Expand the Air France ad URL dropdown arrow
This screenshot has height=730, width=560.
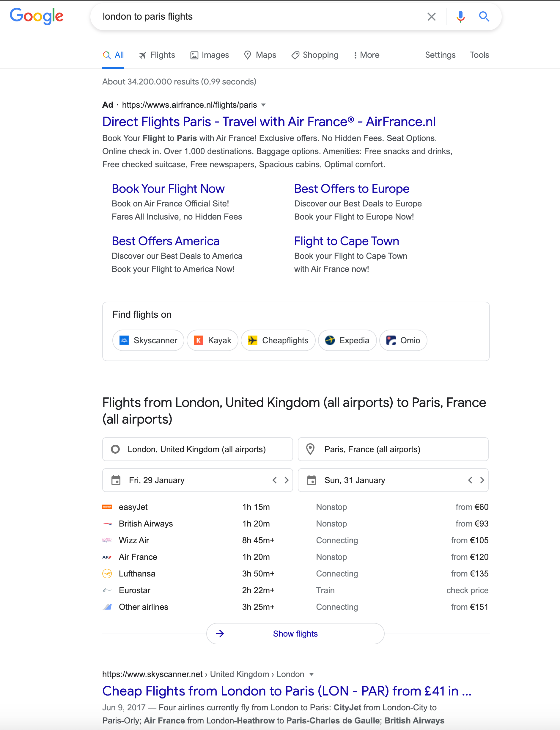(x=263, y=105)
